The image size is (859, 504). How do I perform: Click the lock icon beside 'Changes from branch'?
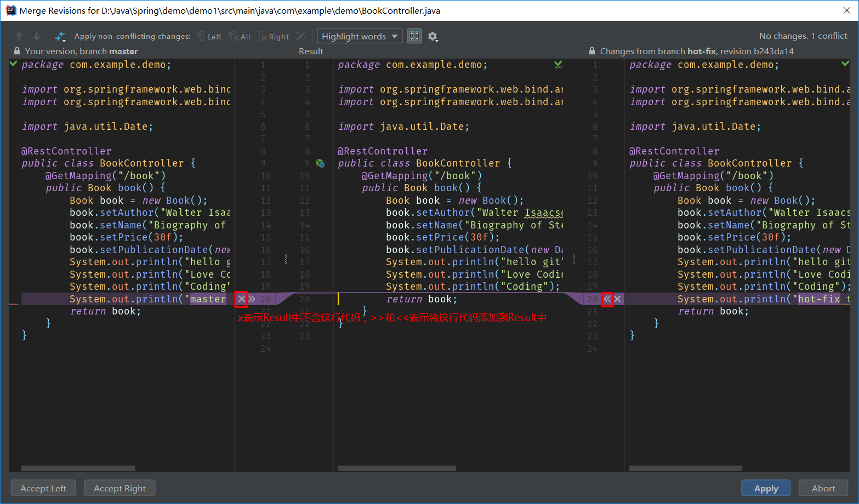[x=592, y=51]
